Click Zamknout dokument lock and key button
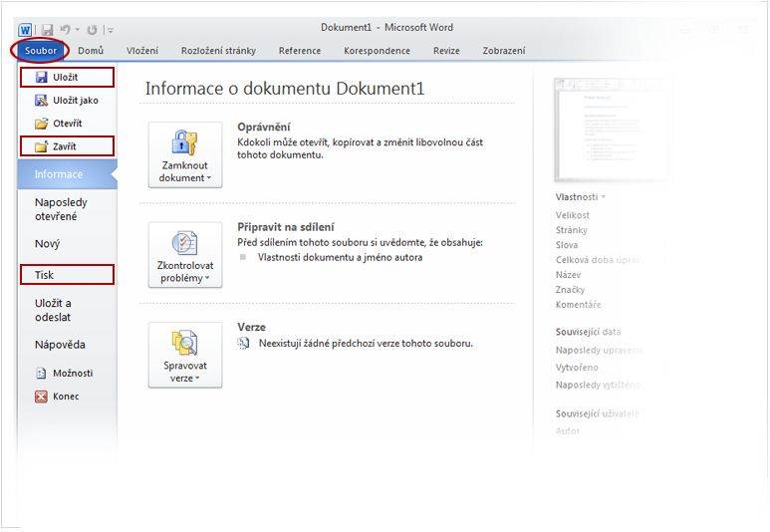770x532 pixels. tap(185, 155)
